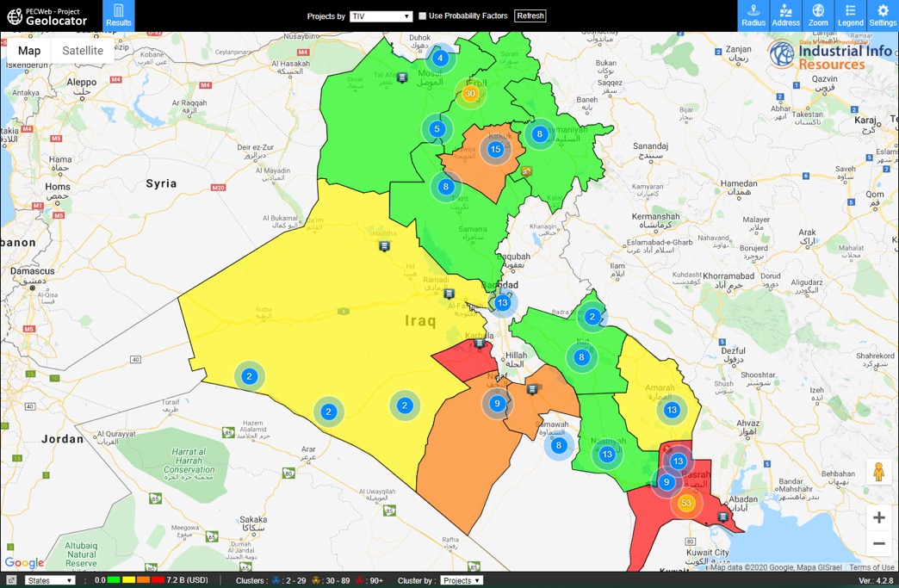Switch to Satellite view
899x588 pixels.
click(x=83, y=51)
